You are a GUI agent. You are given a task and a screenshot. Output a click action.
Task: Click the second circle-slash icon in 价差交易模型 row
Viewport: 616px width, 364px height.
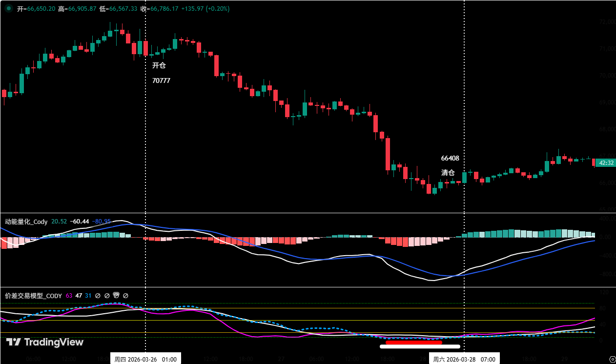tap(107, 295)
